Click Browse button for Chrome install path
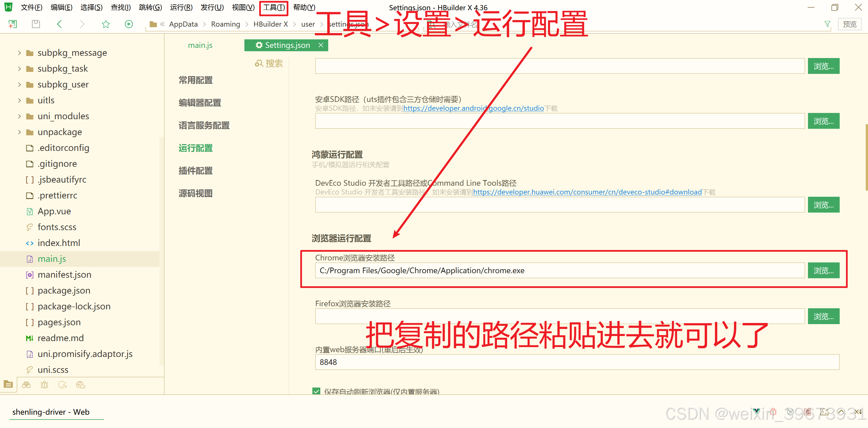The image size is (868, 428). click(x=823, y=270)
